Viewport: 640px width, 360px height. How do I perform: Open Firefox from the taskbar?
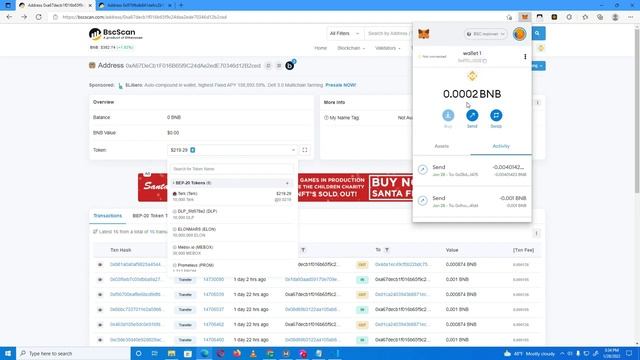[x=237, y=353]
